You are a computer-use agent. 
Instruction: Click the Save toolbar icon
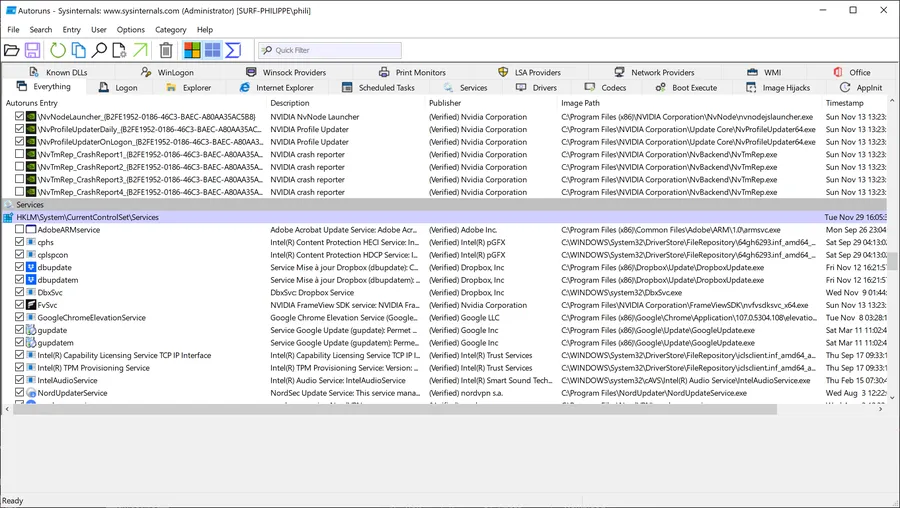[33, 51]
